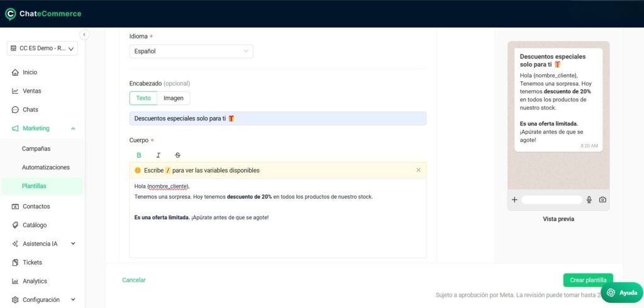Open the Catálogo section
This screenshot has height=308, width=644.
(35, 225)
